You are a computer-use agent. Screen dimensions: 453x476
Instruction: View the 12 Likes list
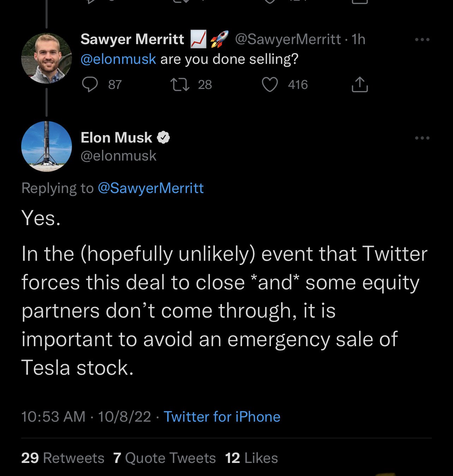[x=252, y=458]
